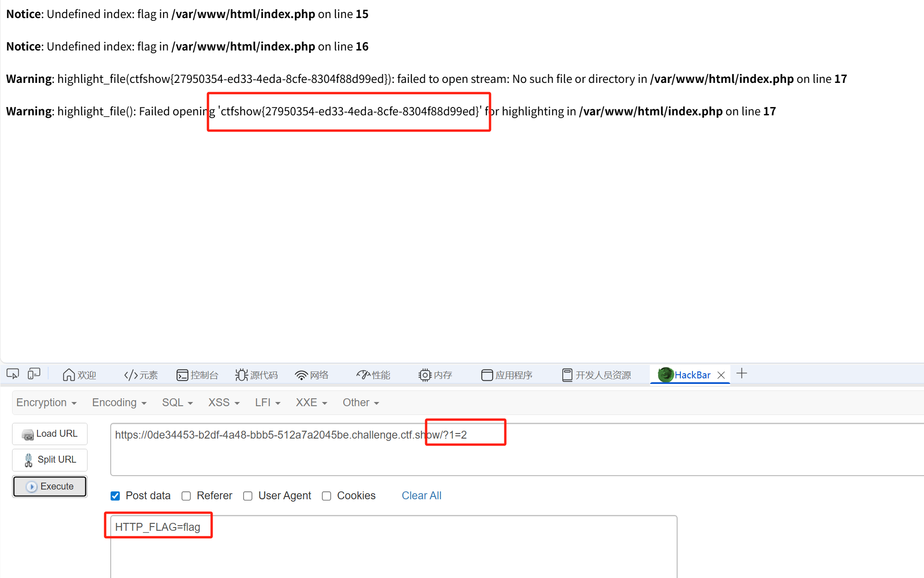Expand the Encryption dropdown menu
This screenshot has width=924, height=578.
click(46, 402)
